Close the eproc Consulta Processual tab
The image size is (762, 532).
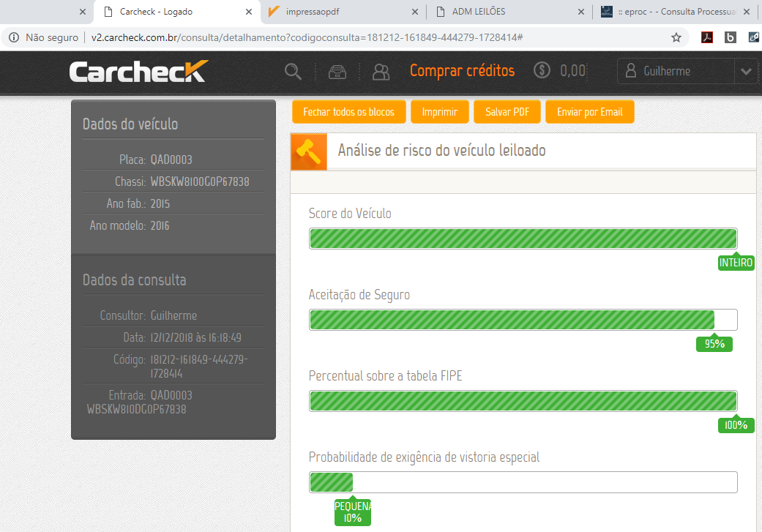[x=747, y=12]
